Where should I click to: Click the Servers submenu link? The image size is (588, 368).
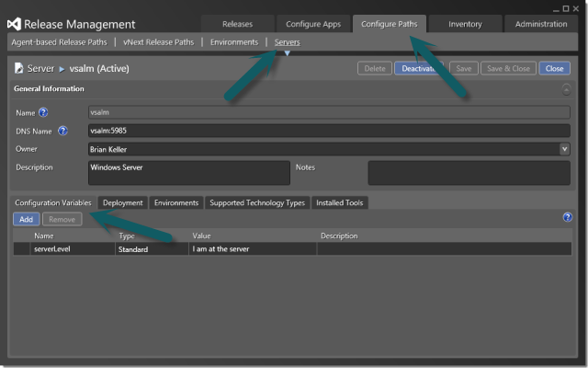pyautogui.click(x=288, y=42)
